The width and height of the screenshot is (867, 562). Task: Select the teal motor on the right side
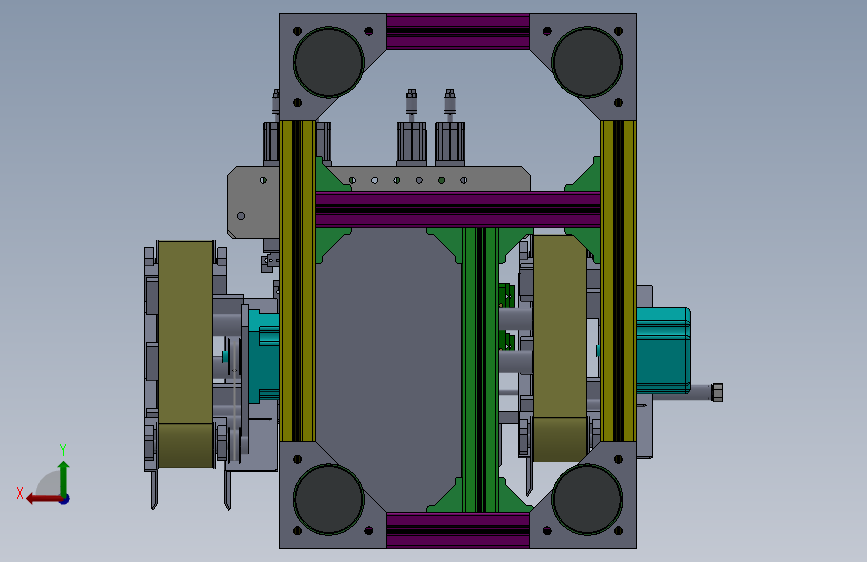click(x=663, y=351)
